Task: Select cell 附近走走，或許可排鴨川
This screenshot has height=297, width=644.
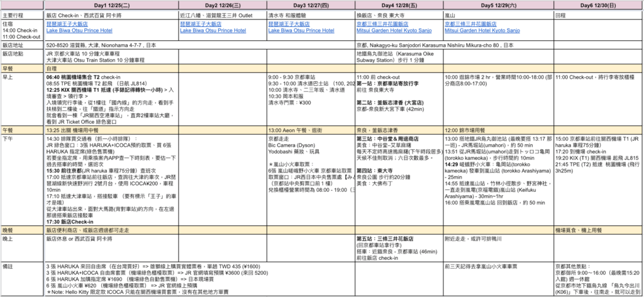Action: [498, 248]
